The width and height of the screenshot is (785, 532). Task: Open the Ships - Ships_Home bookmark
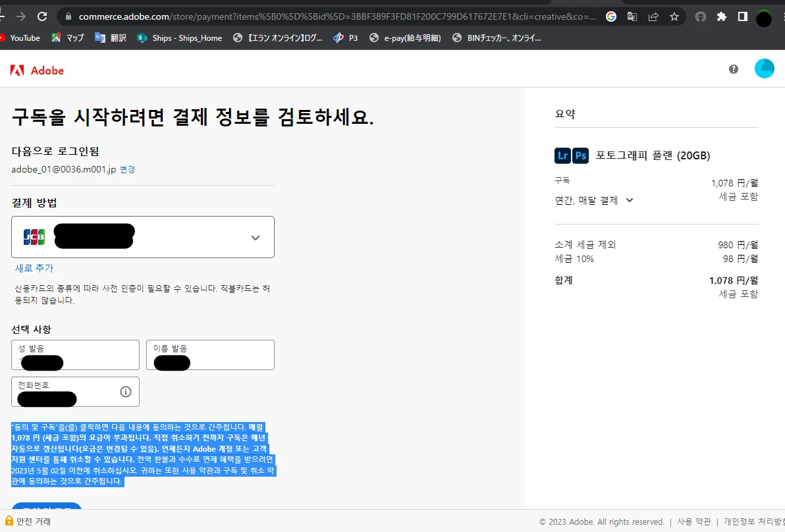(179, 38)
